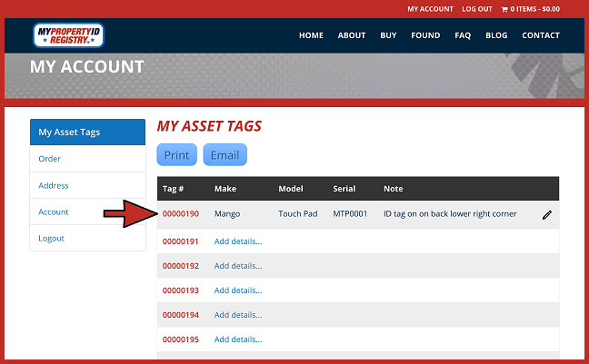This screenshot has height=364, width=589.
Task: Open the BUY menu item
Action: [x=388, y=36]
